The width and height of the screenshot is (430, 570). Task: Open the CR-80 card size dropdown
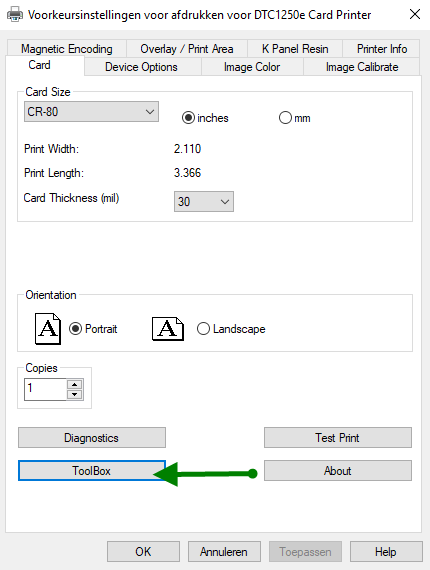(91, 112)
